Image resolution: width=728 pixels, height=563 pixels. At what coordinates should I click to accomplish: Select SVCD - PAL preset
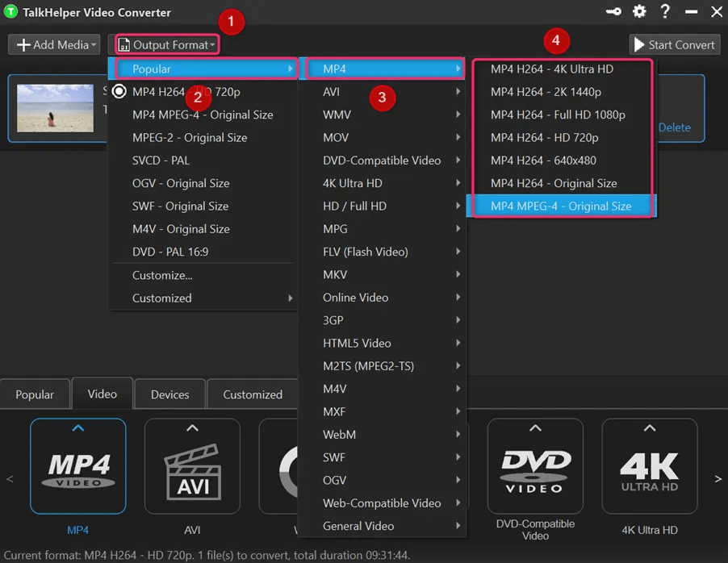[204, 161]
